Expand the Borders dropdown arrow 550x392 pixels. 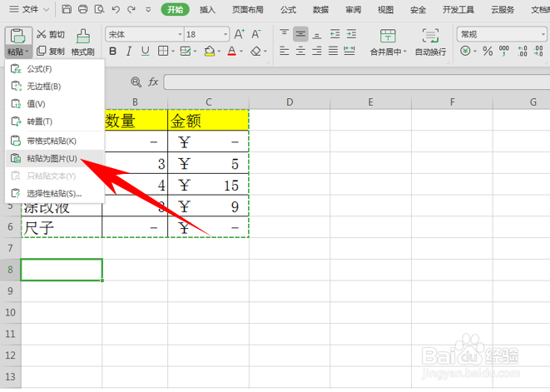tap(173, 52)
